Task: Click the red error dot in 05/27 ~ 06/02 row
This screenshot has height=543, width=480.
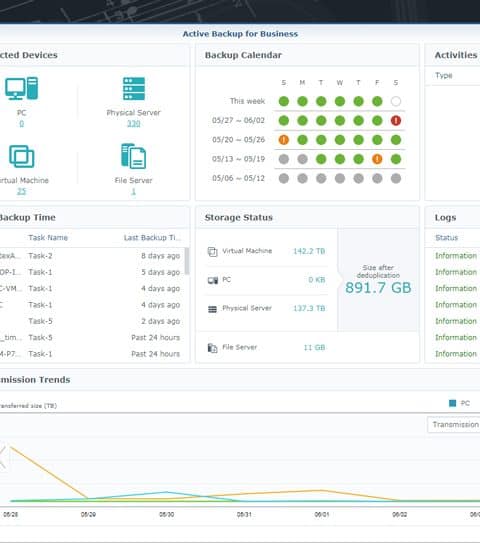Action: pyautogui.click(x=396, y=121)
